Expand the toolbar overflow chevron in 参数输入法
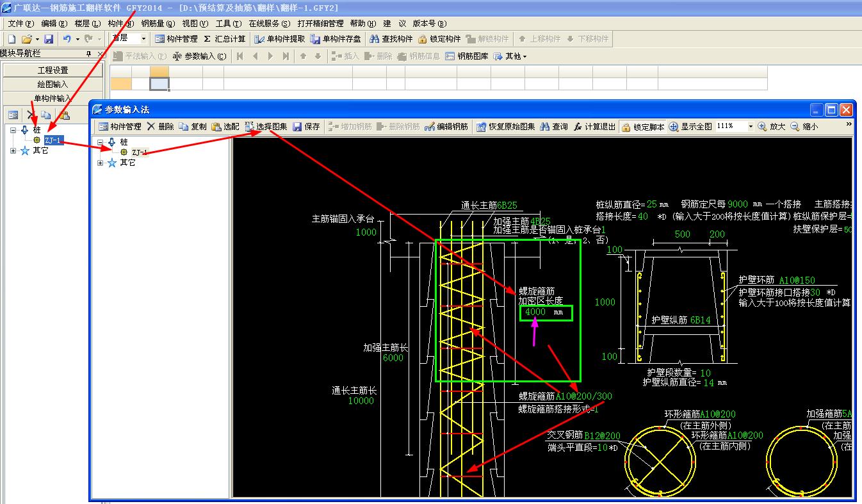This screenshot has width=862, height=504. (x=849, y=124)
